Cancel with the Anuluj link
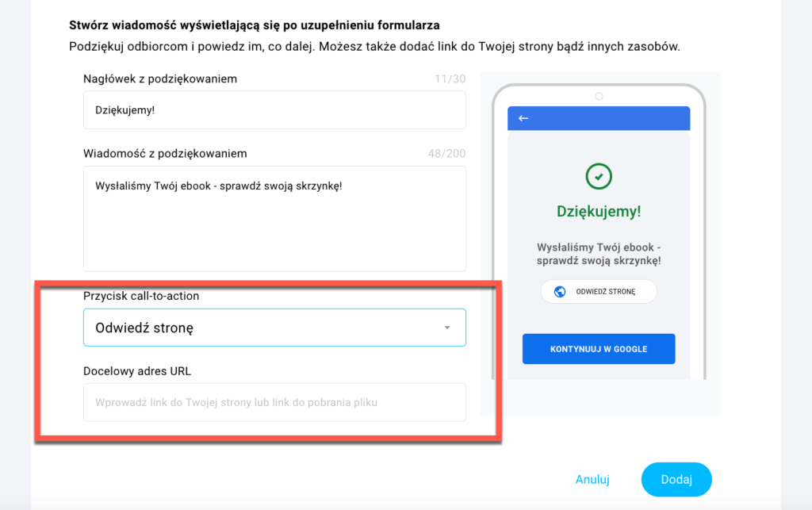The width and height of the screenshot is (812, 510). click(x=592, y=479)
